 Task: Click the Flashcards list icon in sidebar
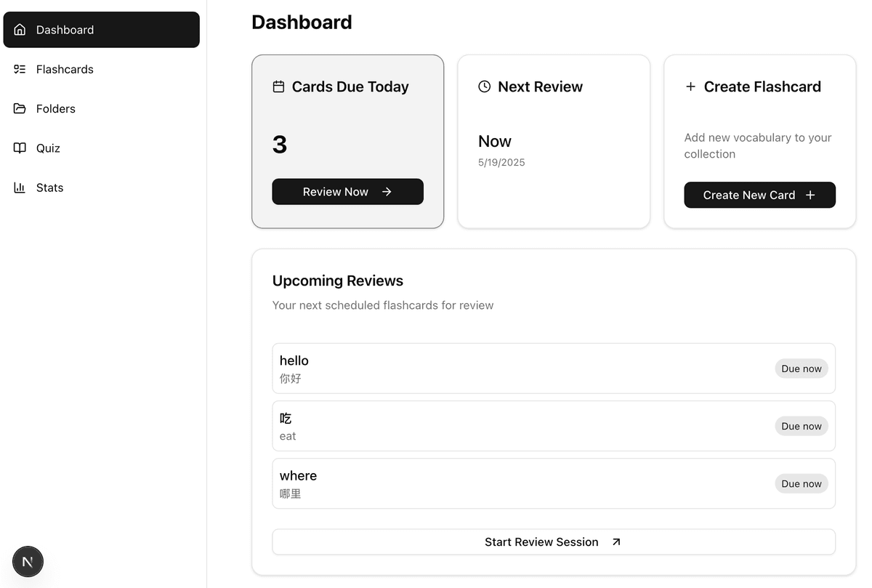[x=20, y=69]
